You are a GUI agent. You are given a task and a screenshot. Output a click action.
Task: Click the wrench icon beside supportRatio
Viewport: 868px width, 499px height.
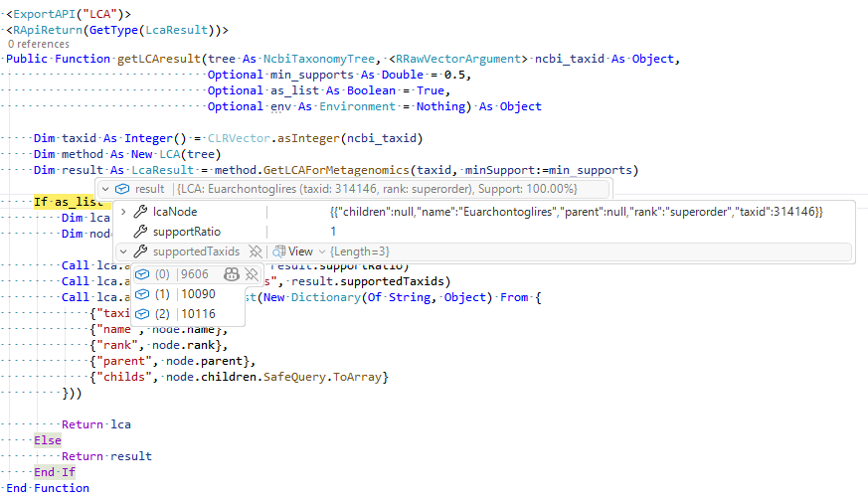tap(140, 232)
